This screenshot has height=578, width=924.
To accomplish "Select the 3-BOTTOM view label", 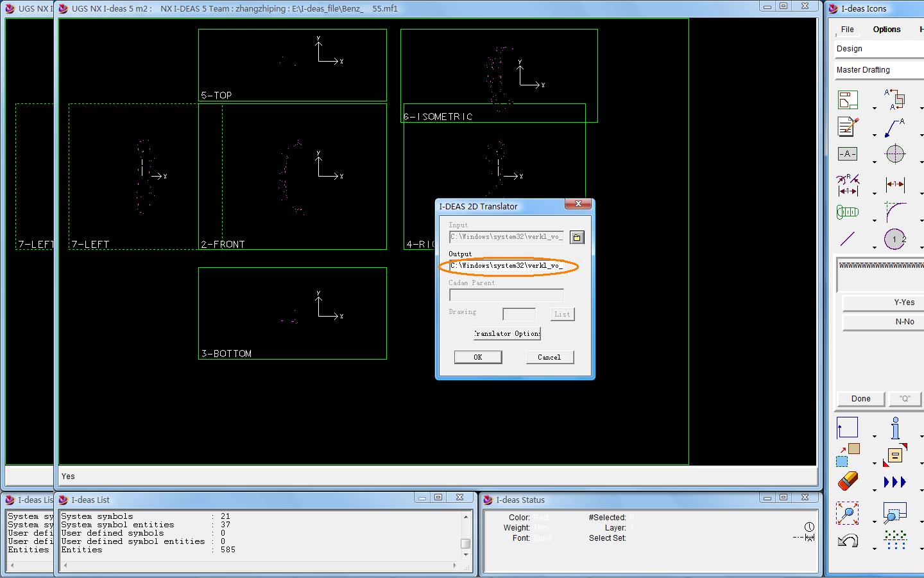I will pos(227,353).
